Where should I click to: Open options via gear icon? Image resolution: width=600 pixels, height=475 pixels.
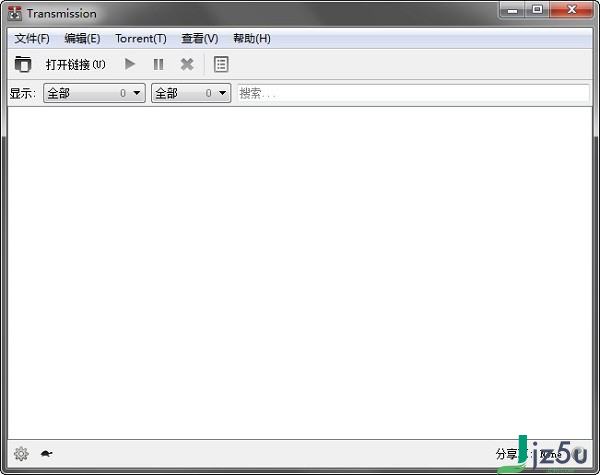tap(21, 454)
